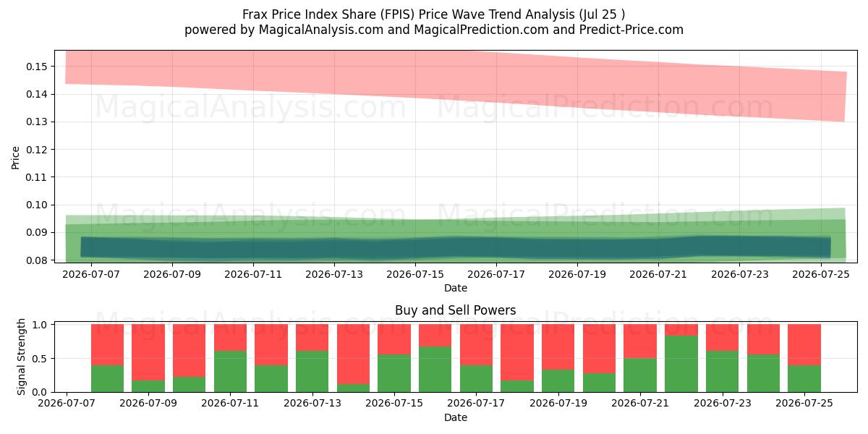This screenshot has height=434, width=868.
Task: Click the 2026-07-23 date label under price chart
Action: tap(739, 275)
